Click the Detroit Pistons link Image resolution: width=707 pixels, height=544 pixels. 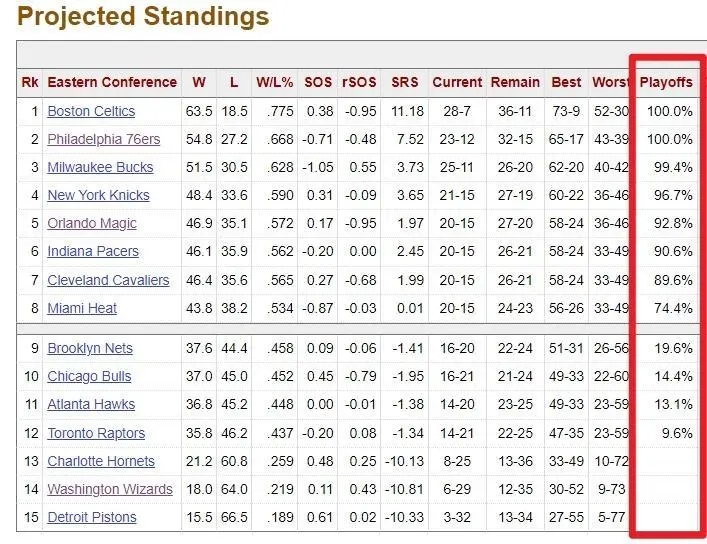[92, 517]
